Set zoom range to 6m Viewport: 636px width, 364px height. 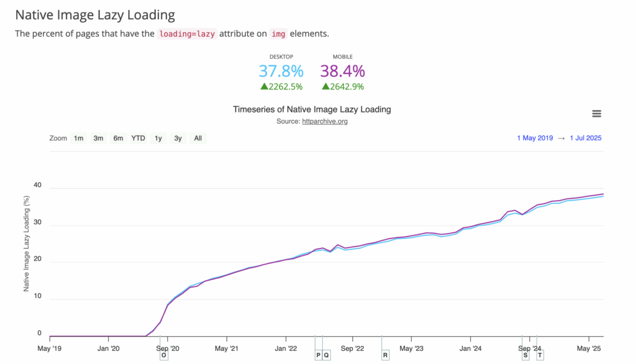[x=118, y=139]
